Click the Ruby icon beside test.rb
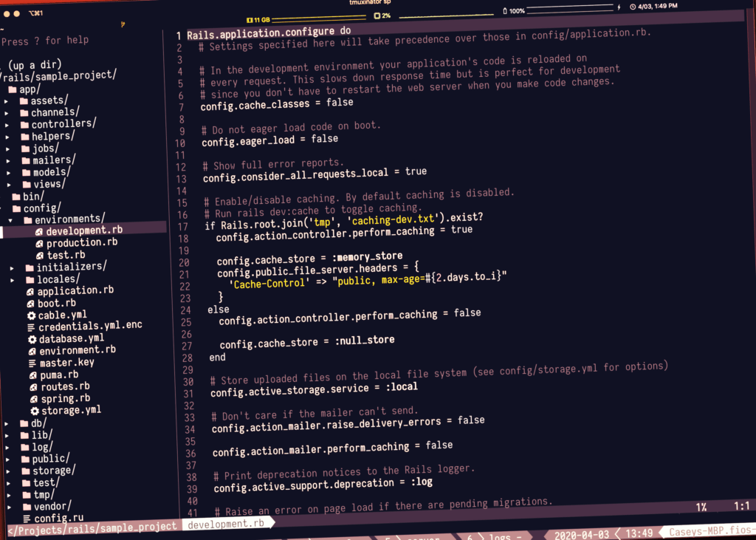 [x=40, y=256]
